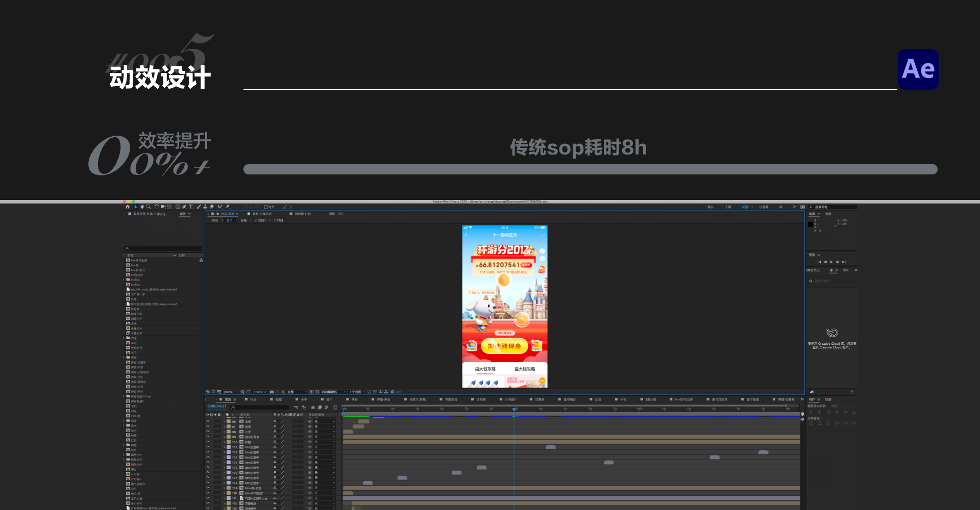Take a snapshot with the camera icon
980x510 pixels.
[272, 392]
